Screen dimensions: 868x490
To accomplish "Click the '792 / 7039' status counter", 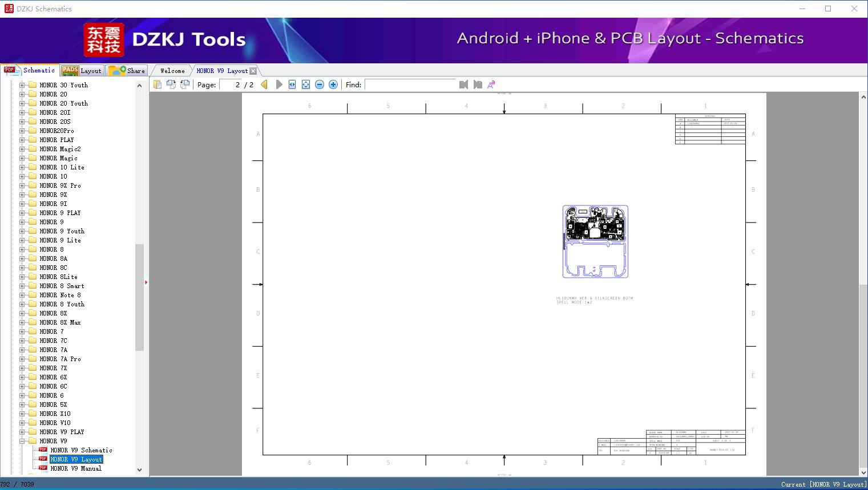I will (17, 484).
